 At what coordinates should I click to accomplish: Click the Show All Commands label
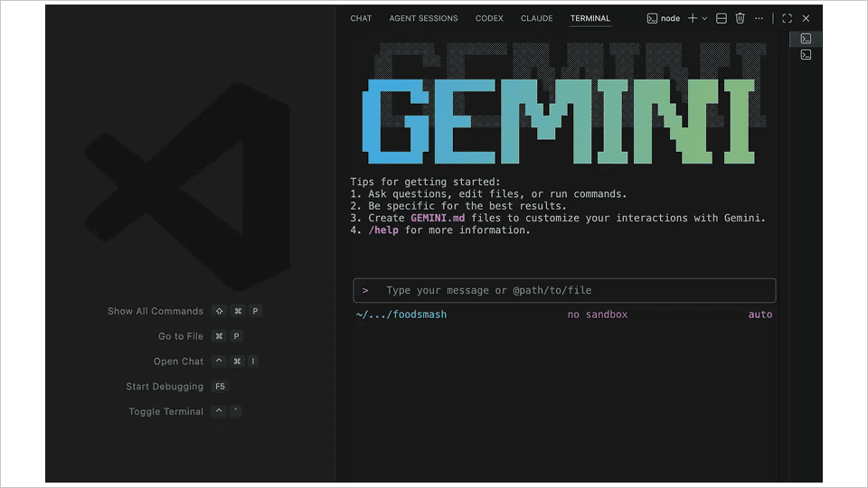[x=156, y=311]
